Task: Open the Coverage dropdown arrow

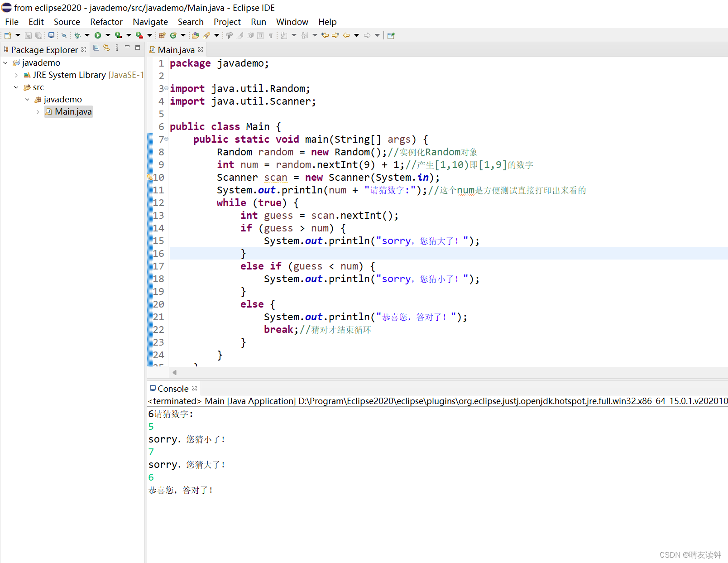Action: (129, 35)
